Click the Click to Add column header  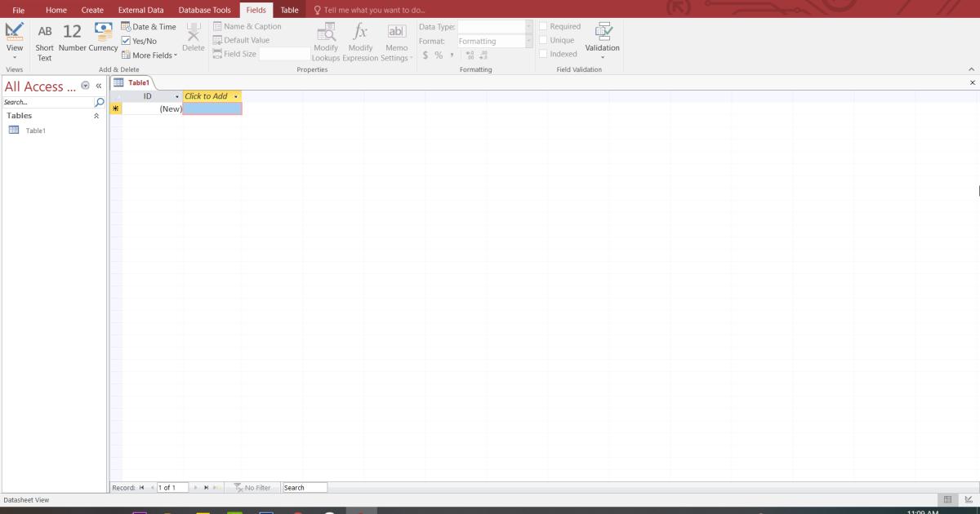point(207,95)
